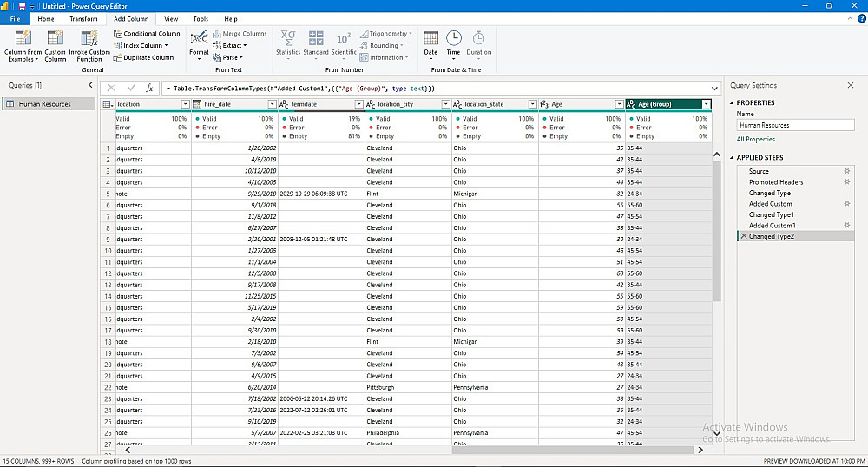Click the Custom Column icon
The height and width of the screenshot is (467, 868).
click(x=55, y=39)
